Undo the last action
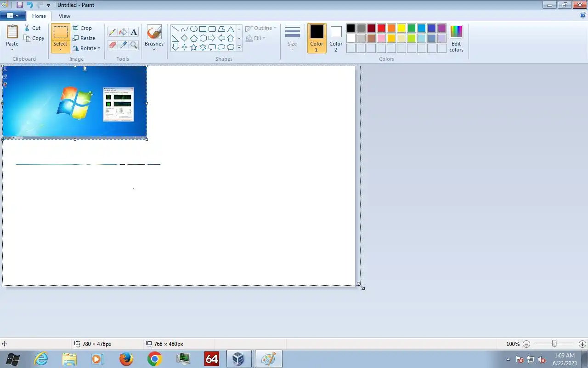588x368 pixels. point(29,5)
